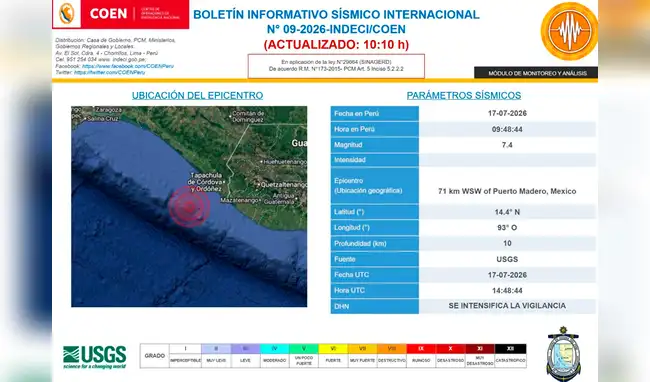The height and width of the screenshot is (382, 650).
Task: Click the 'Profundidad (km)' row label
Action: [360, 244]
